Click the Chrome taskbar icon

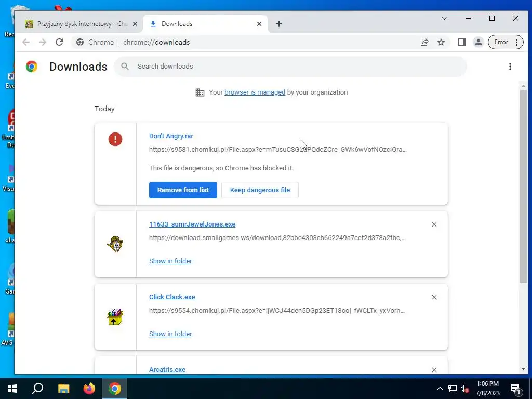[115, 389]
